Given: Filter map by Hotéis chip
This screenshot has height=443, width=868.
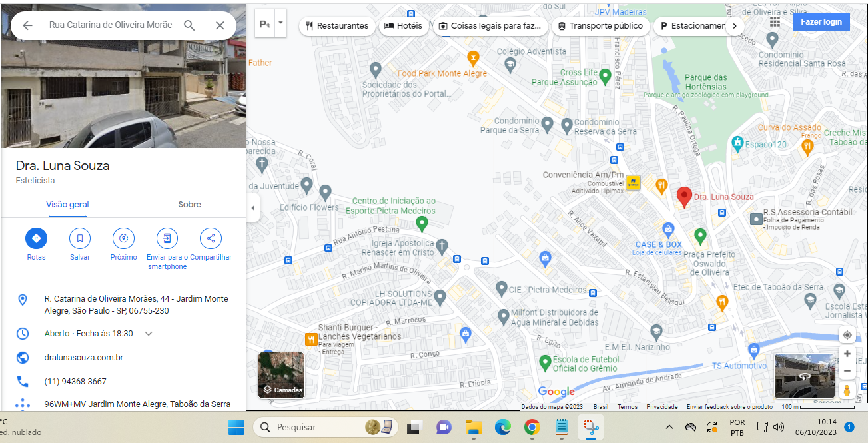Looking at the screenshot, I should coord(404,26).
